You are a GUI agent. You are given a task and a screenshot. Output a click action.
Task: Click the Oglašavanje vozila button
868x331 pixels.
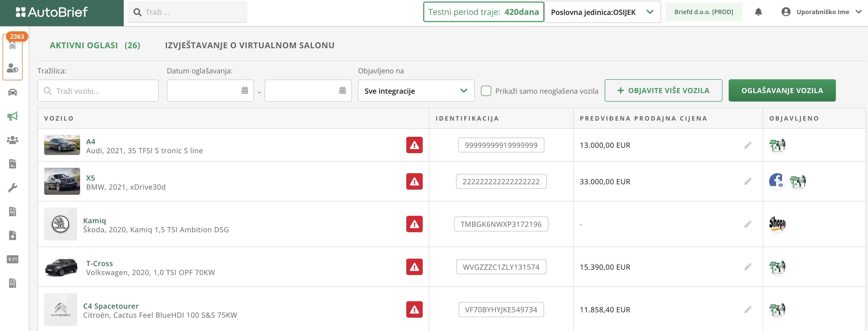point(782,91)
